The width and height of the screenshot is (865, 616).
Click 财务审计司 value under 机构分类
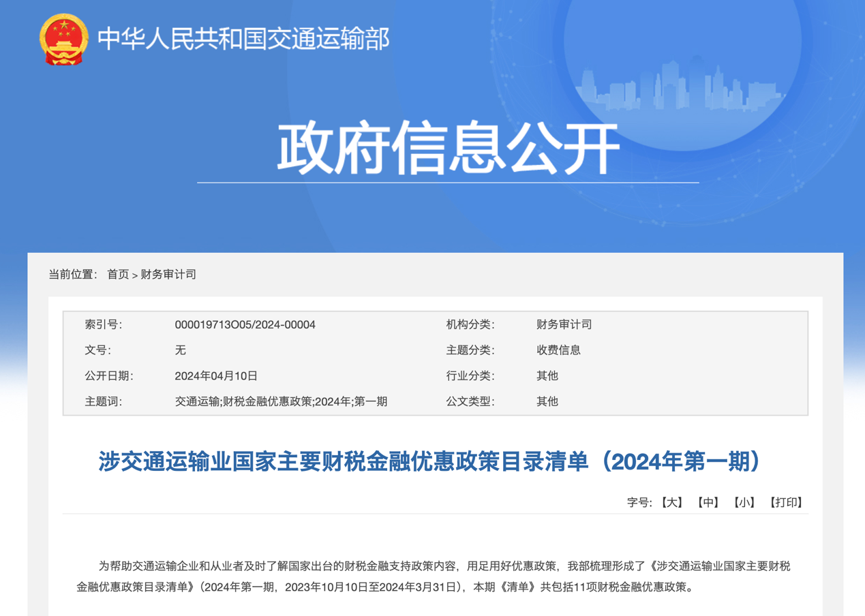coord(564,325)
